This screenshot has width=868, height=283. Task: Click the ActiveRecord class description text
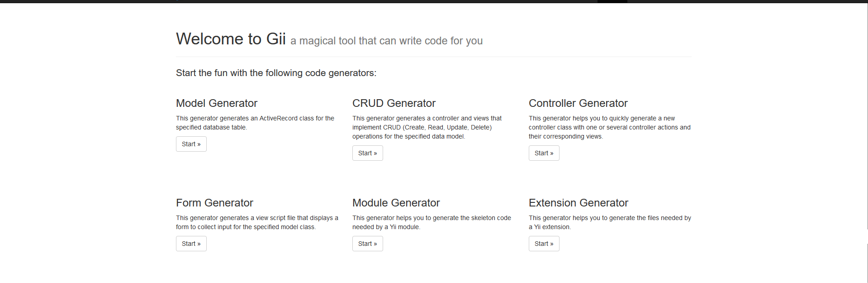(255, 123)
